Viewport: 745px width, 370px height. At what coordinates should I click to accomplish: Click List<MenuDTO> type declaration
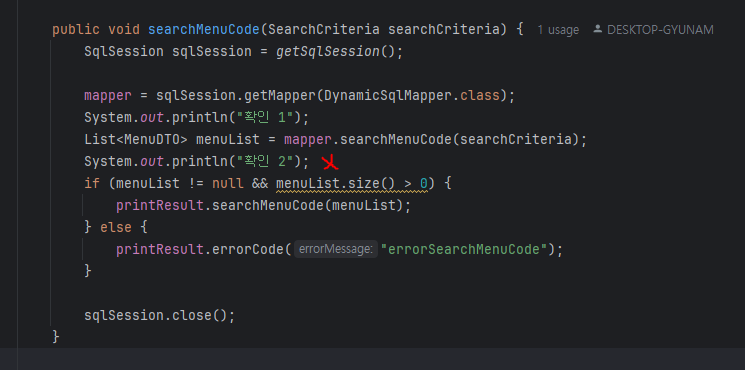coord(136,140)
